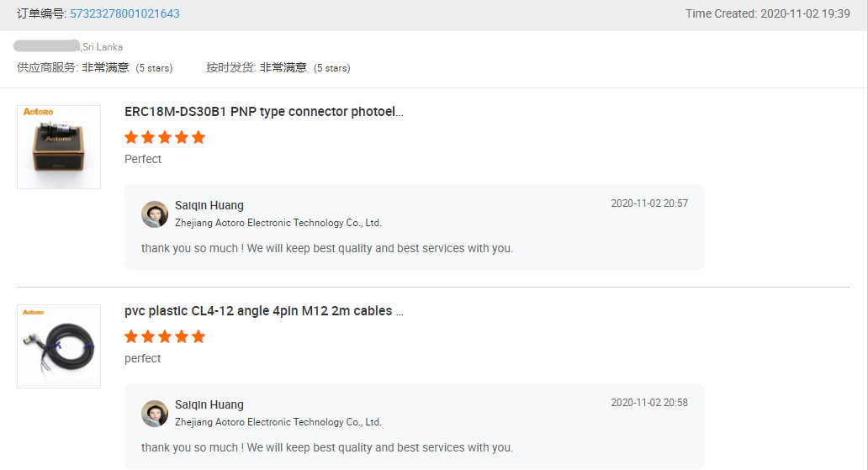Click the Aotoro logo on cable thumbnail
The image size is (868, 470).
coord(33,312)
